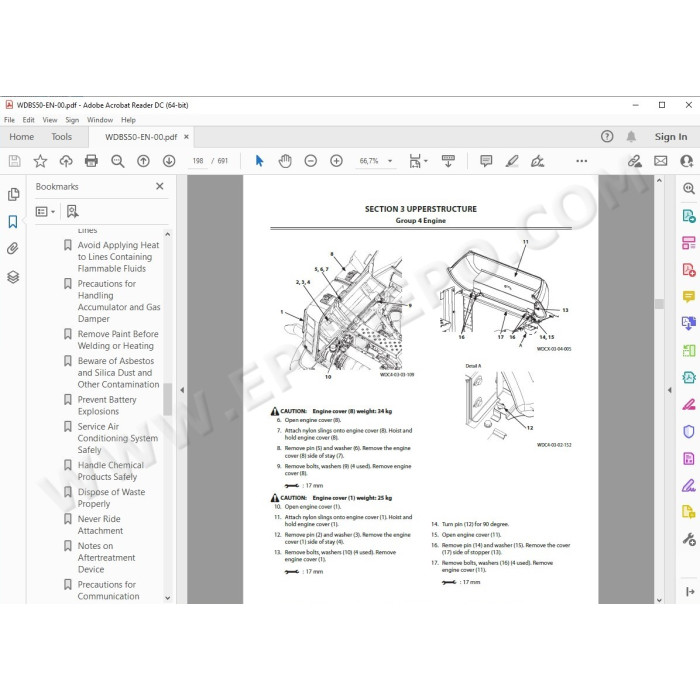This screenshot has width=700, height=700.
Task: Click the share link icon
Action: click(634, 161)
